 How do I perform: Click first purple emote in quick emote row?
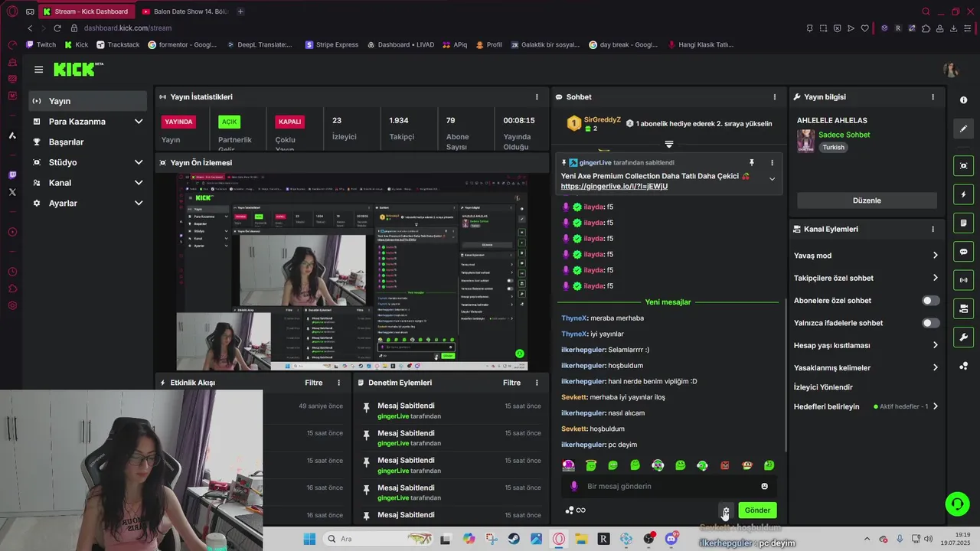click(x=569, y=465)
